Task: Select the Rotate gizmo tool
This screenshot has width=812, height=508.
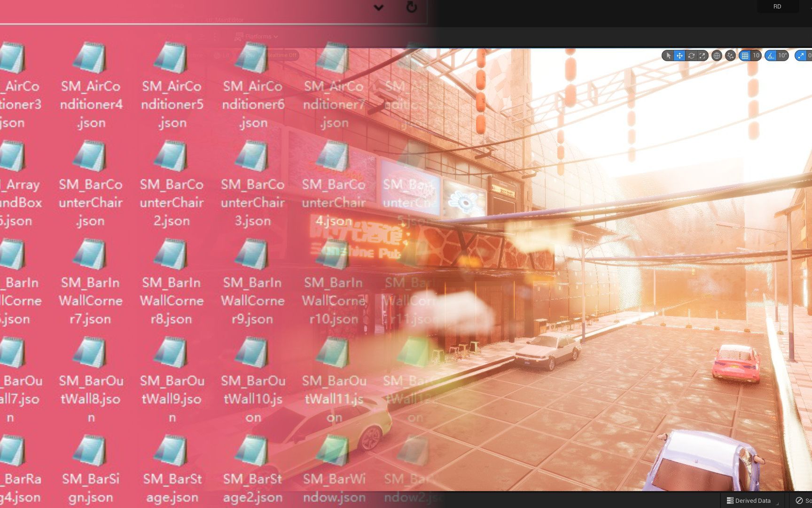Action: (x=691, y=56)
